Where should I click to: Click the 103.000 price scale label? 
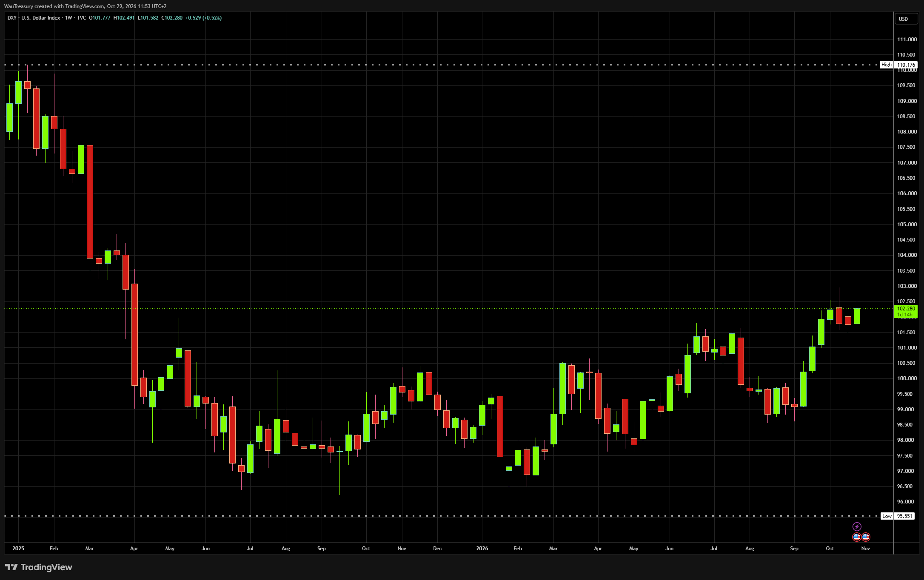coord(907,286)
